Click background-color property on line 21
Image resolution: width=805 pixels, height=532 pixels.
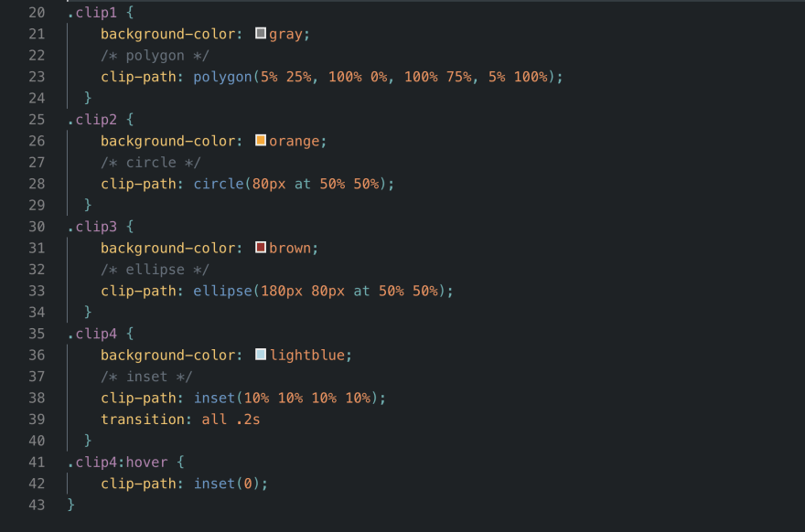click(168, 35)
